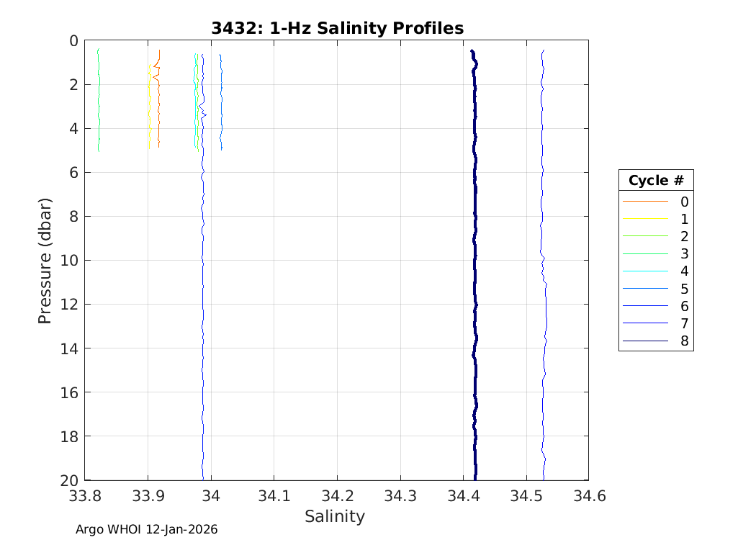
Task: Select legend entry label '6'
Action: (684, 306)
